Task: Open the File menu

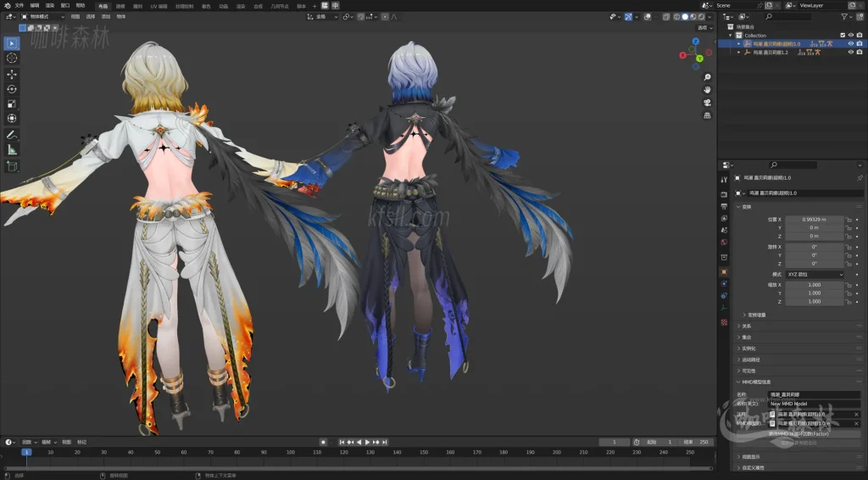Action: pyautogui.click(x=19, y=6)
